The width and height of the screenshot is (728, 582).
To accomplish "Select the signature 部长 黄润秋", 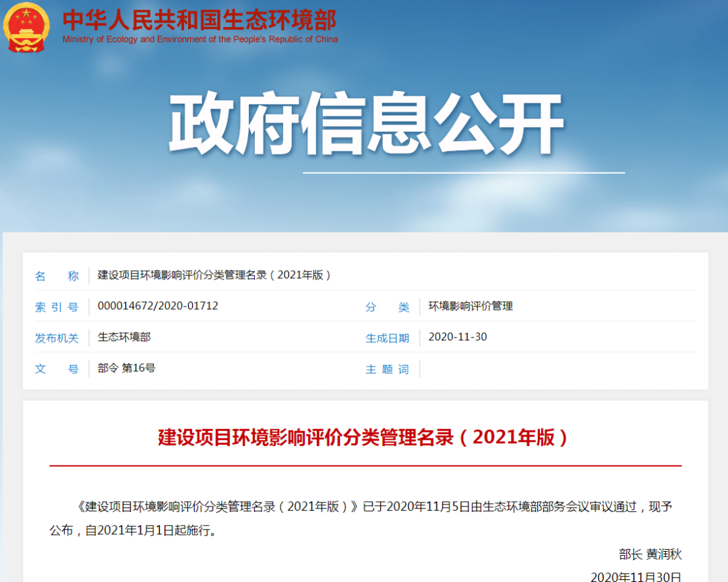I will (x=650, y=554).
